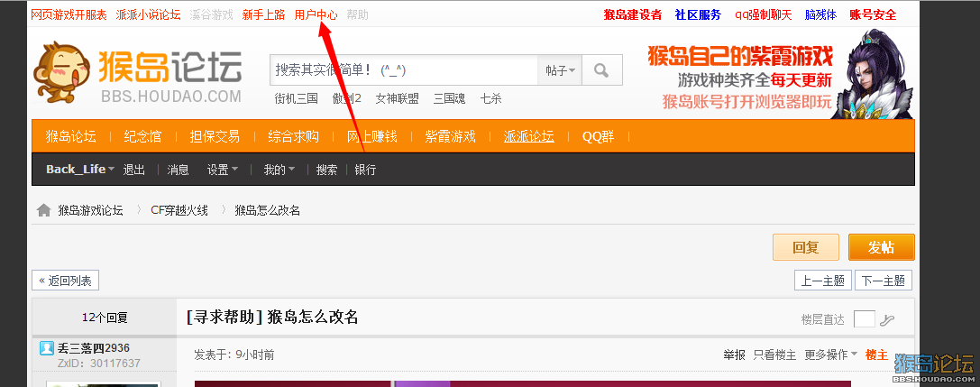980x387 pixels.
Task: Click the 搜索 link in user bar
Action: 326,170
